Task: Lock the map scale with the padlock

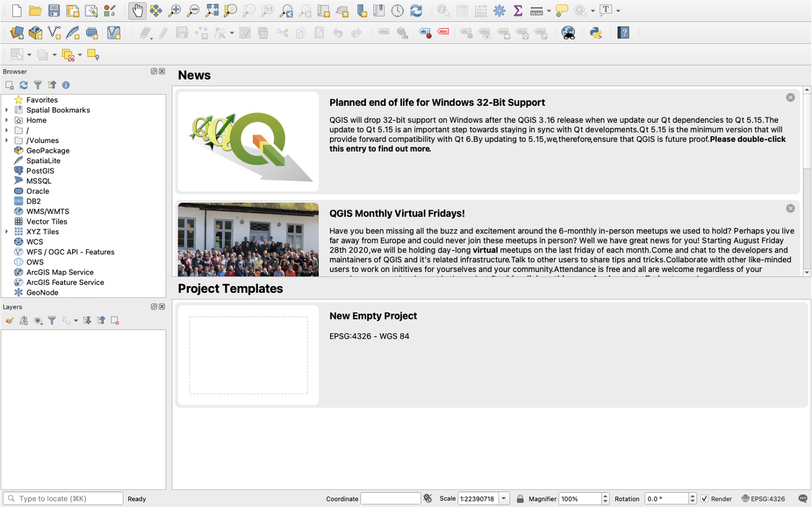Action: [520, 499]
